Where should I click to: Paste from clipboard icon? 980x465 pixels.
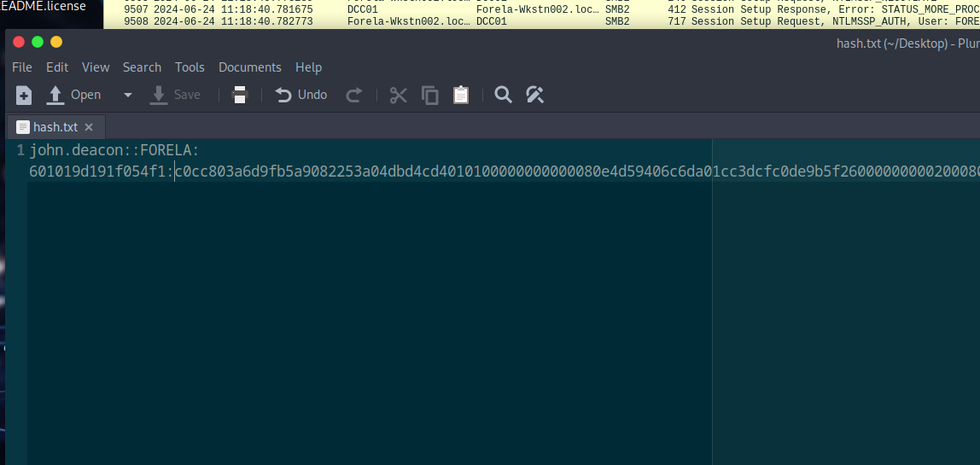(461, 95)
